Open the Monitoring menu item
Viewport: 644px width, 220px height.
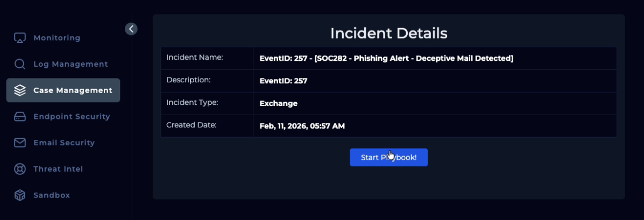56,38
